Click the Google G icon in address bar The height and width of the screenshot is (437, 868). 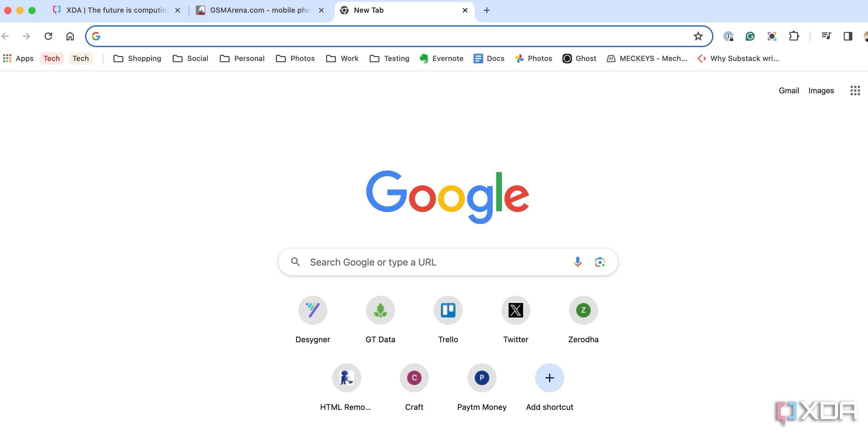click(96, 36)
